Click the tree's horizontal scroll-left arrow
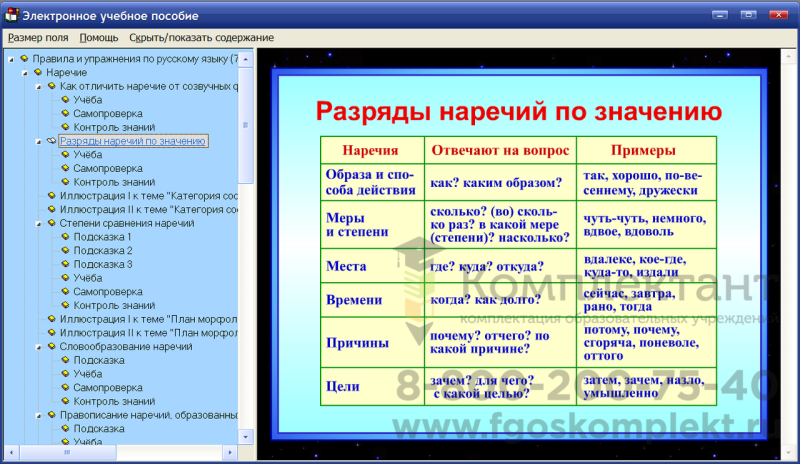The width and height of the screenshot is (800, 464). tap(11, 452)
